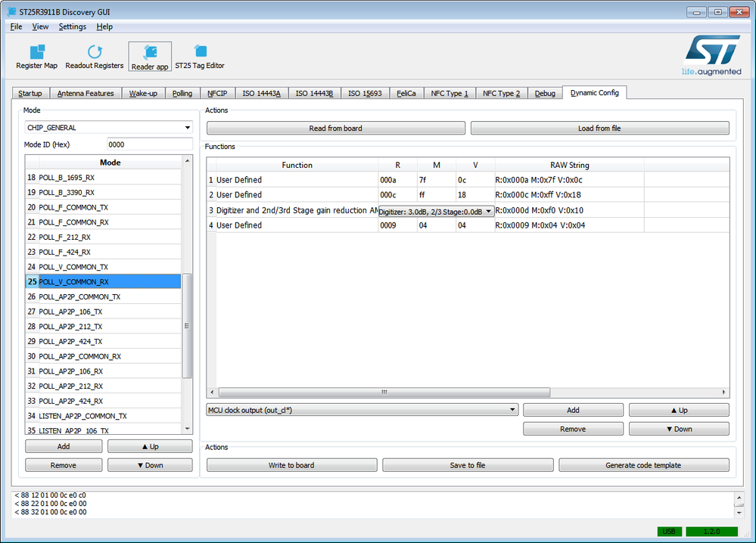Click the RAW String column header

tap(569, 166)
